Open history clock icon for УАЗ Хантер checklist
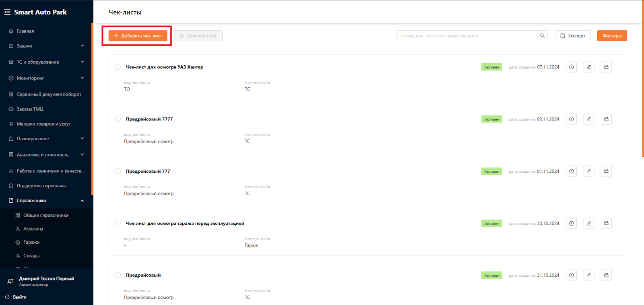 [x=571, y=67]
